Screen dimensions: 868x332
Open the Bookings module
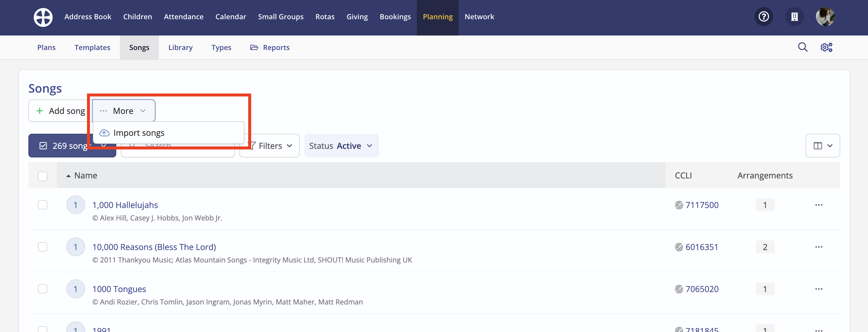pos(395,17)
